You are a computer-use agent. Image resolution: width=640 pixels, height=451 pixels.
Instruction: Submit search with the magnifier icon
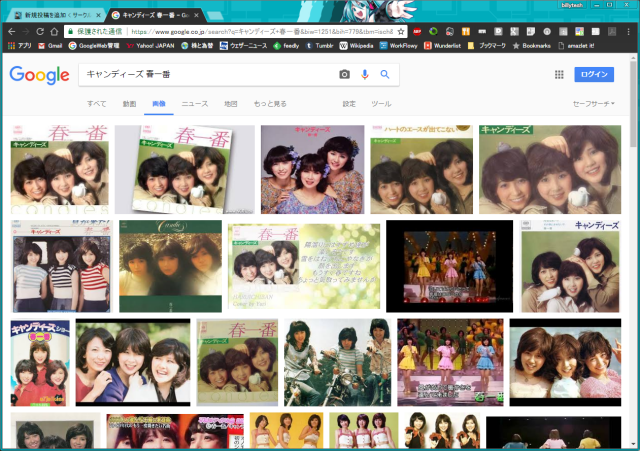[x=384, y=74]
